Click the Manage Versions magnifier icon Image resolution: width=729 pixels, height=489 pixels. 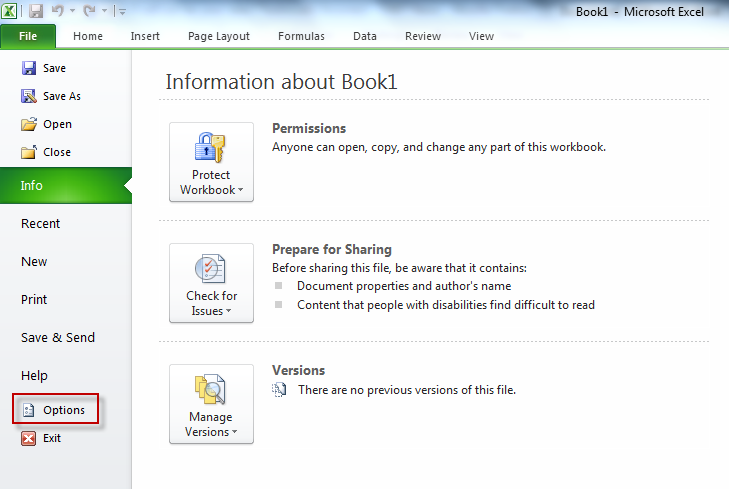pyautogui.click(x=210, y=390)
